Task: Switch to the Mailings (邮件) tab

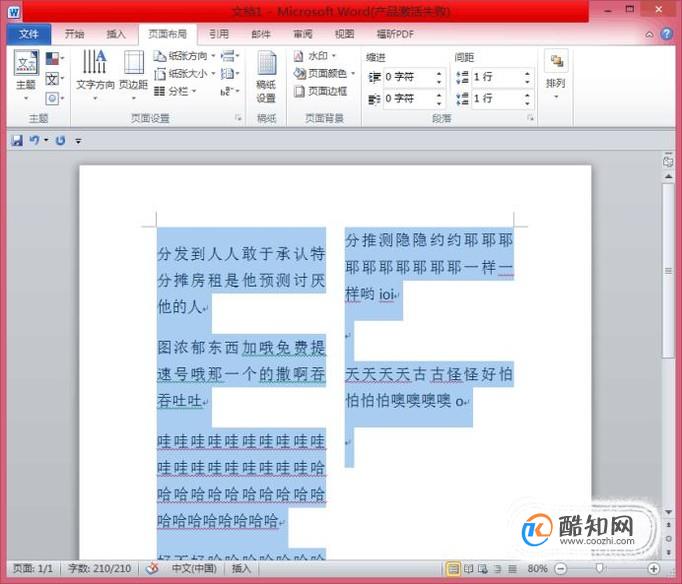Action: tap(261, 34)
